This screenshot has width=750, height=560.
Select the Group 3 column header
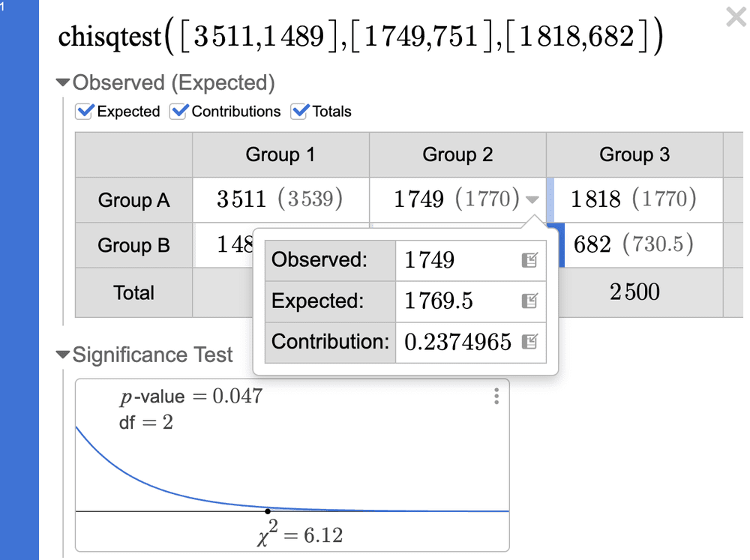click(x=634, y=154)
